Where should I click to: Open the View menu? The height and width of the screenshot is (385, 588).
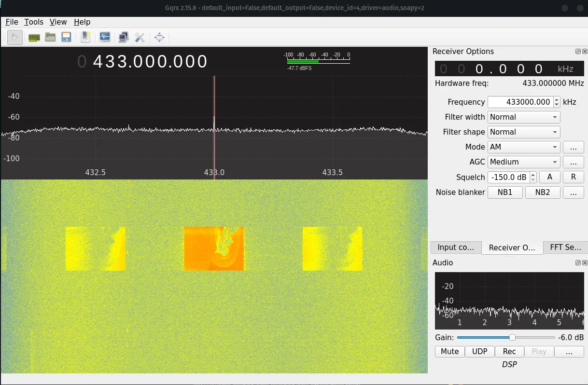(58, 22)
